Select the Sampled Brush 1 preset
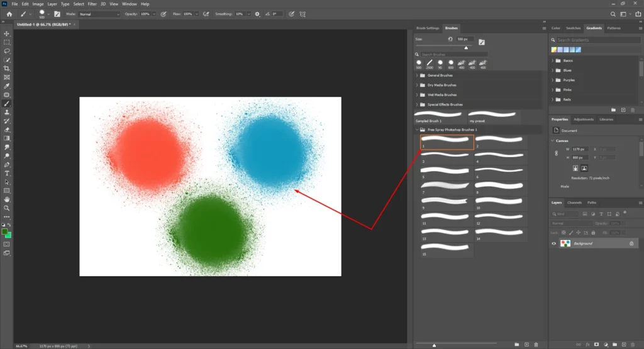The height and width of the screenshot is (349, 644). click(438, 116)
